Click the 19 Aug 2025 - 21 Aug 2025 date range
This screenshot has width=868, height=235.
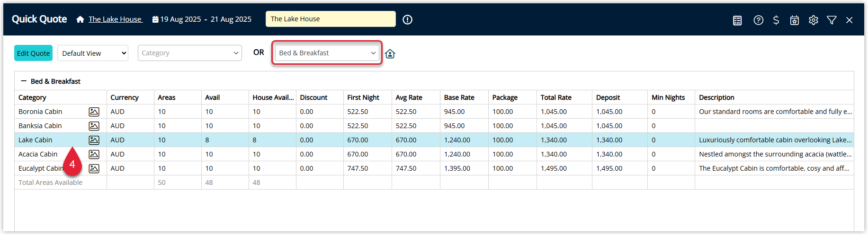[206, 19]
